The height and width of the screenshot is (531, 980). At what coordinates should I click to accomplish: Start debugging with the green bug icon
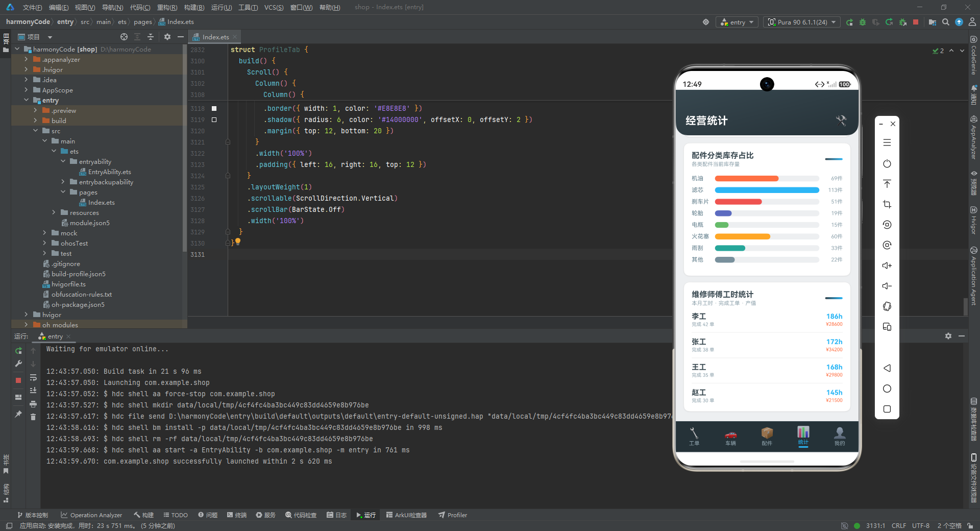coord(863,22)
